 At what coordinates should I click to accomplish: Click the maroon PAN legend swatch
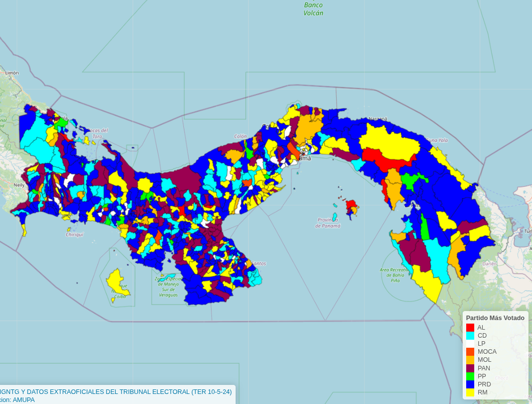(x=470, y=368)
